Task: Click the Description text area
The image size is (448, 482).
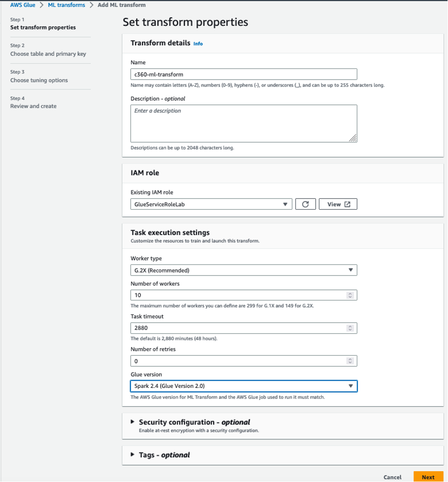Action: (x=243, y=124)
